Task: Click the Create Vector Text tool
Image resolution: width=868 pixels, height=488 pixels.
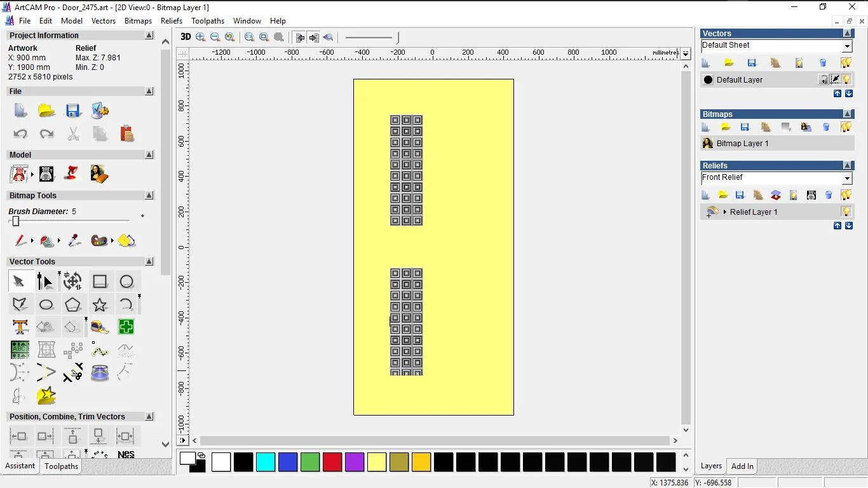Action: click(x=20, y=327)
